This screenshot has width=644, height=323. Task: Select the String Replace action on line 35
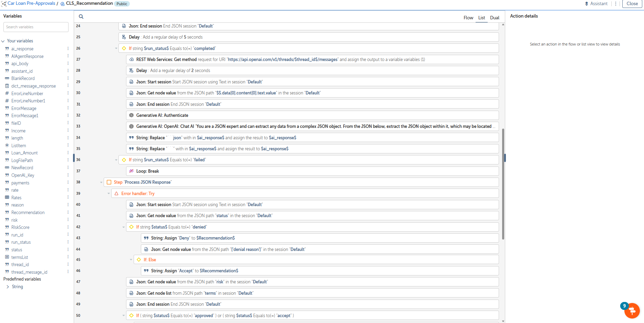tap(312, 149)
